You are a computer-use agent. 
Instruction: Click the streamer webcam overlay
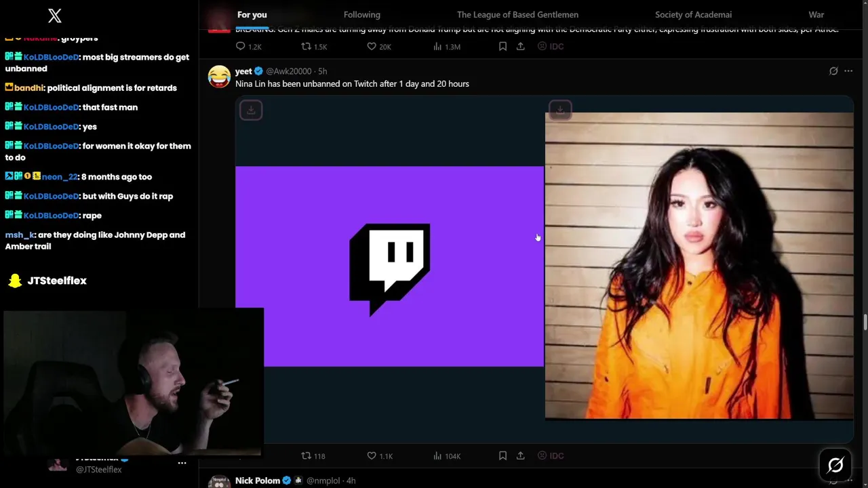(132, 382)
